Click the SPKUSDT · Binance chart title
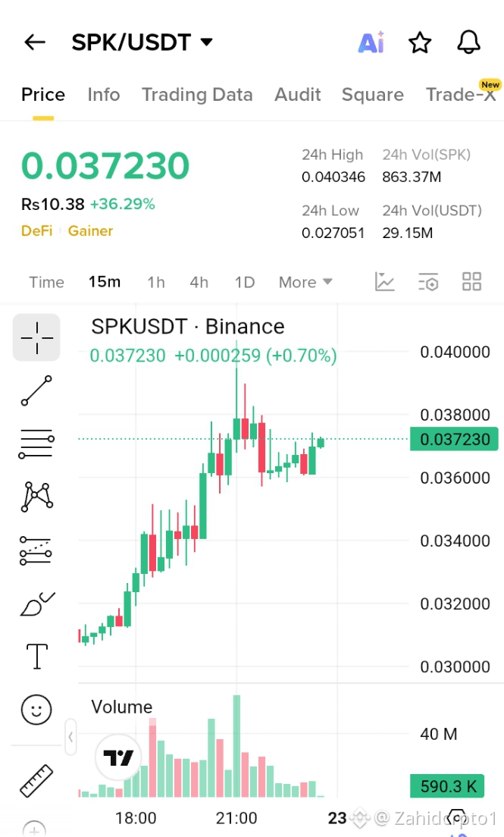The width and height of the screenshot is (504, 837). [188, 326]
